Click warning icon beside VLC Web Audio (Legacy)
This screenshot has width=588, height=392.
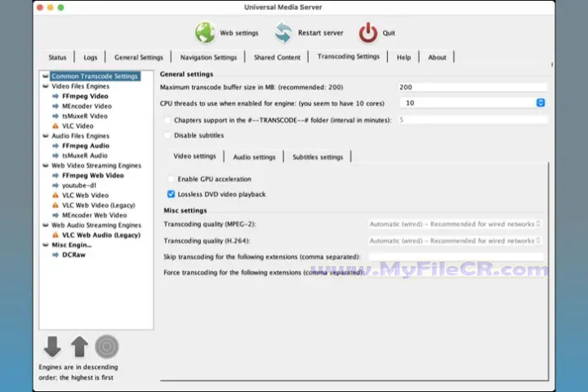click(56, 235)
